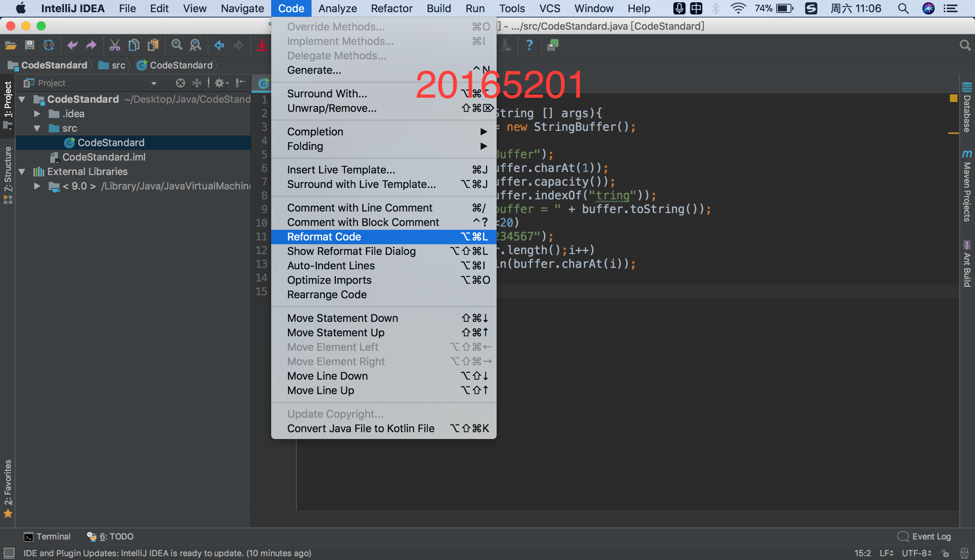Click the Synchronize refresh toolbar icon
The width and height of the screenshot is (975, 560).
(x=49, y=45)
